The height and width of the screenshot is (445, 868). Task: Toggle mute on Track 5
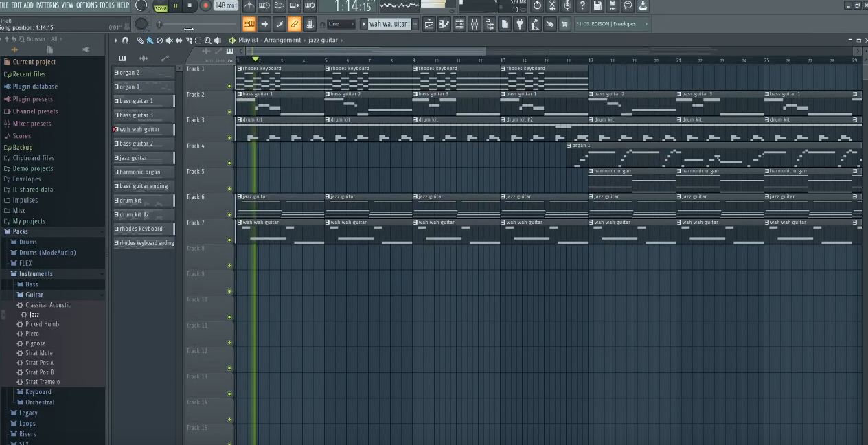tap(229, 189)
